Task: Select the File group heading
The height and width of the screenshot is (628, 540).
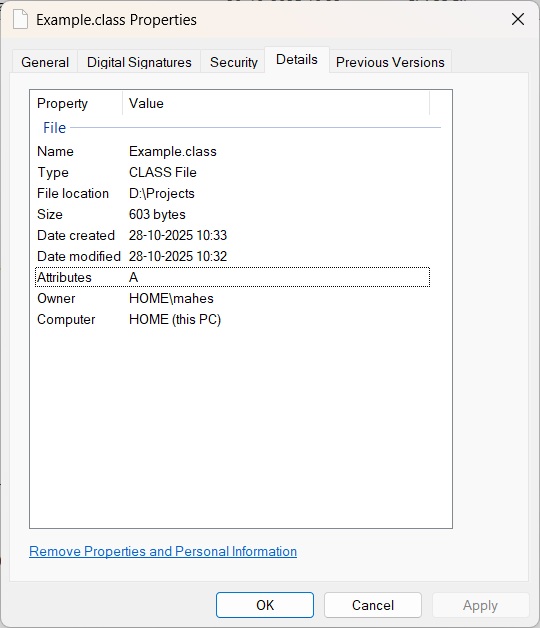Action: 54,128
